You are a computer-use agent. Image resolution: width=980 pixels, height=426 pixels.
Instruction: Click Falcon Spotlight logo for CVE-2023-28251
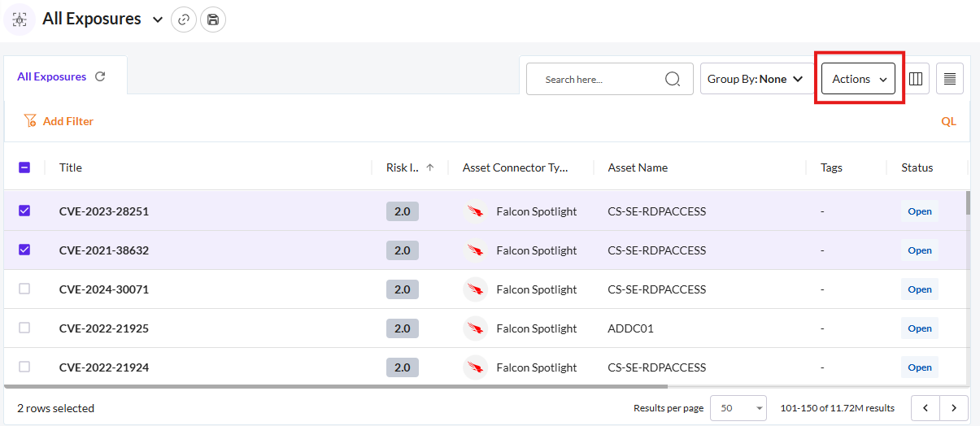click(475, 211)
